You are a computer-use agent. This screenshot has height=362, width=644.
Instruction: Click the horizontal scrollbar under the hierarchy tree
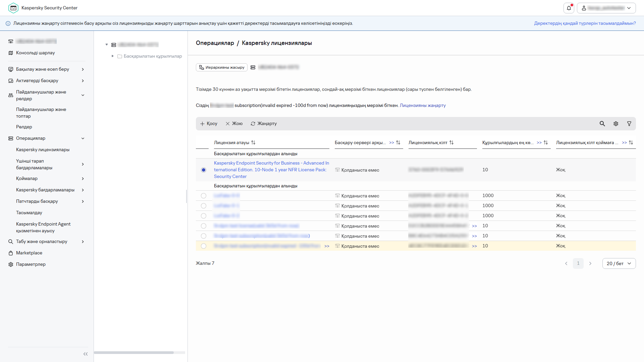tap(134, 353)
